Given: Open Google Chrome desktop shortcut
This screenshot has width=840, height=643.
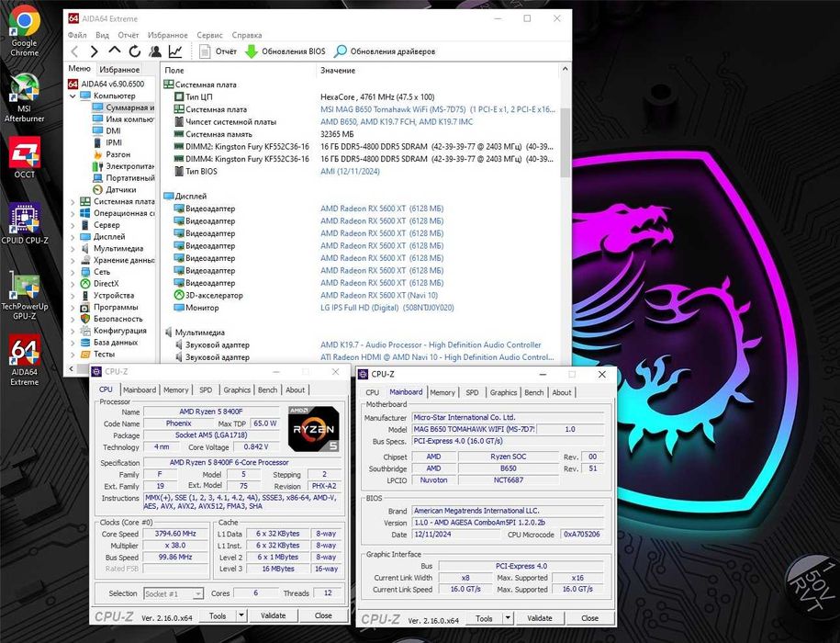Looking at the screenshot, I should pos(25,30).
